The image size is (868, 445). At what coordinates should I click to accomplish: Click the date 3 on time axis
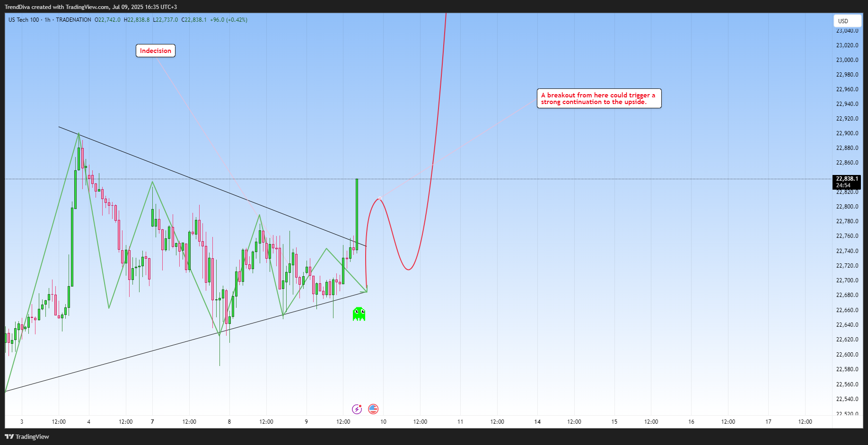pos(22,422)
